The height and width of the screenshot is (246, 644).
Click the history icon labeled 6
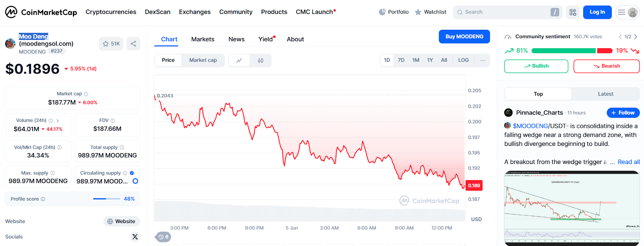tap(163, 237)
